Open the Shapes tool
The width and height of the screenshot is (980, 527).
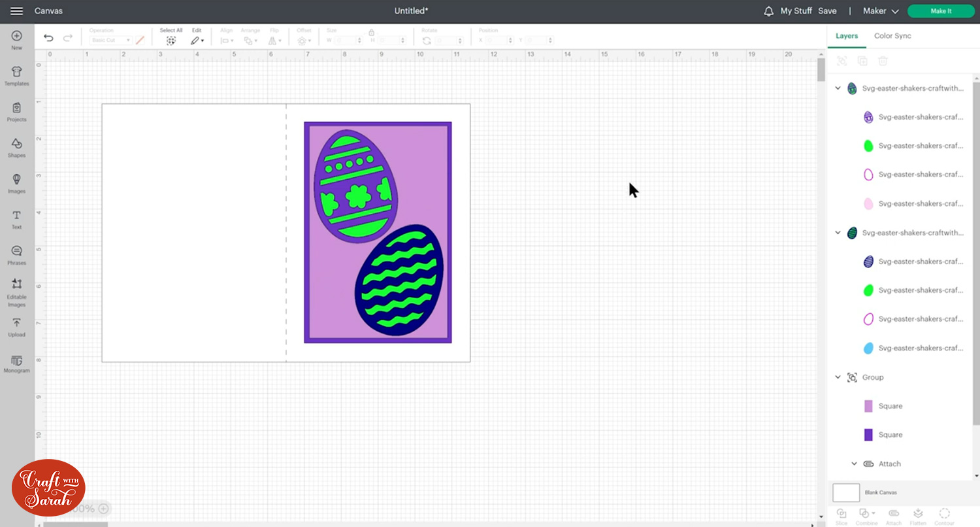[x=16, y=148]
